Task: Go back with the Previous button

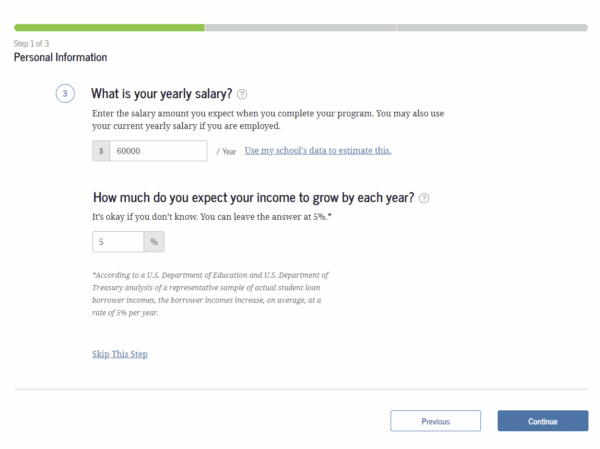Action: click(x=435, y=421)
